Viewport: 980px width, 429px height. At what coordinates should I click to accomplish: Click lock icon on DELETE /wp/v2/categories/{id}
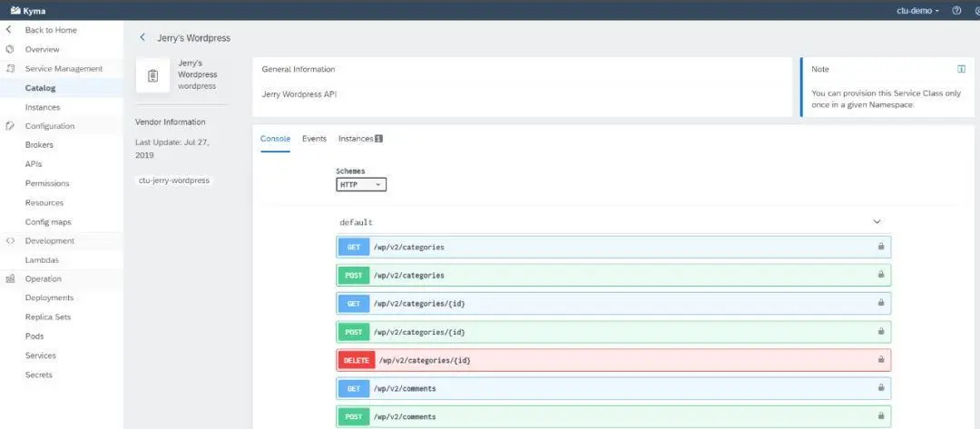click(880, 360)
